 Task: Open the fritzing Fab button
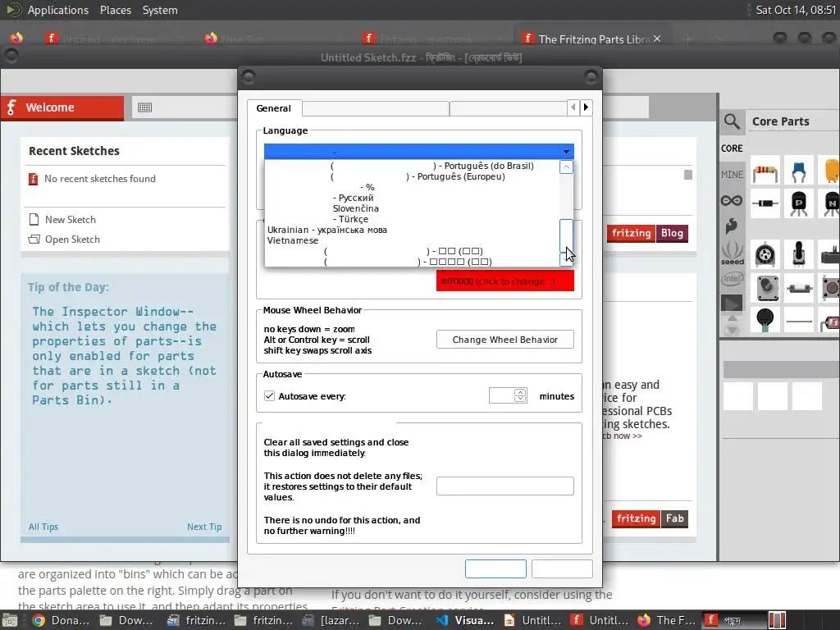(x=650, y=518)
